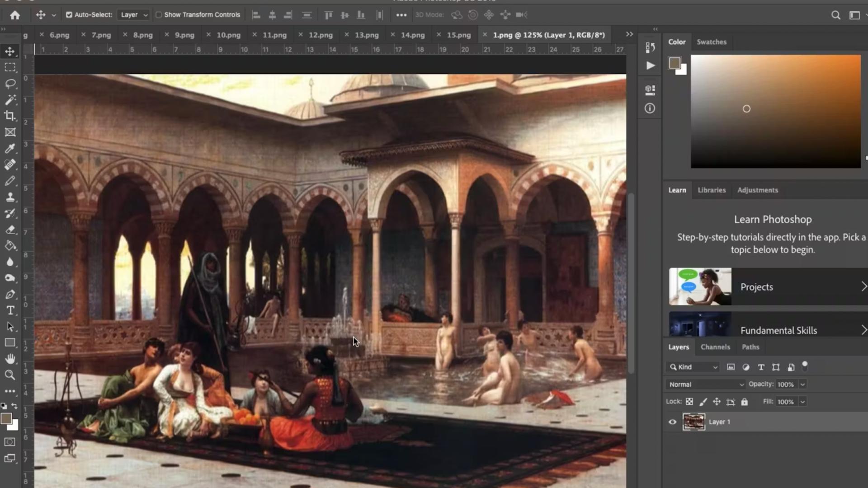Select the Frame tool
Image resolution: width=868 pixels, height=488 pixels.
click(10, 132)
